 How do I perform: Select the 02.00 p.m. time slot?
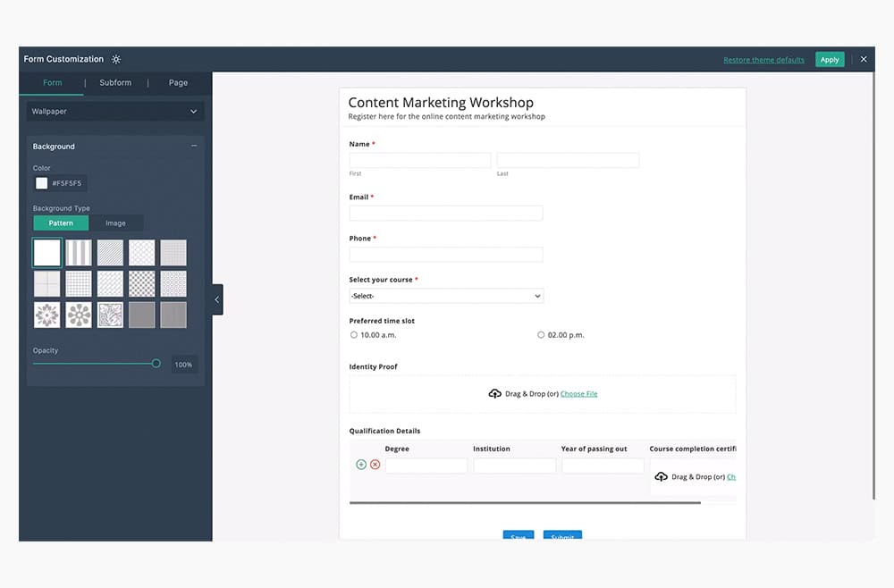click(541, 335)
